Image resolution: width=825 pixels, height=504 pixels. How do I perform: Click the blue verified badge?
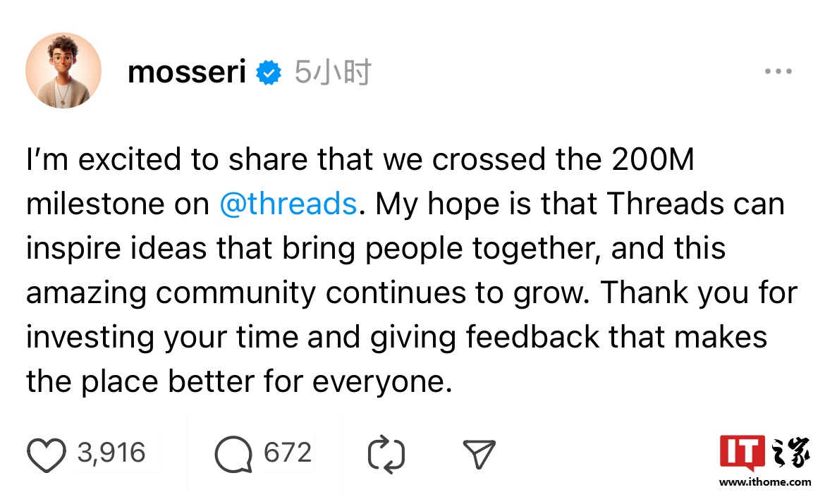[x=269, y=73]
